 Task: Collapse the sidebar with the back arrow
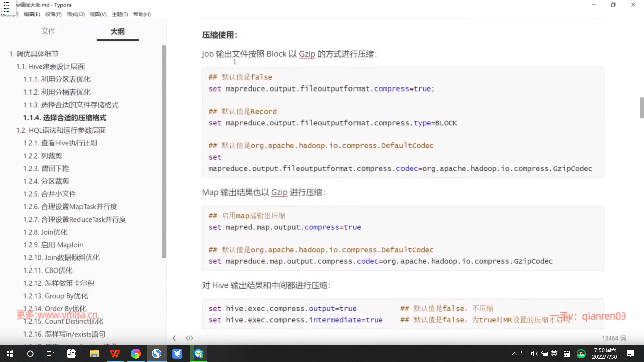(x=174, y=338)
